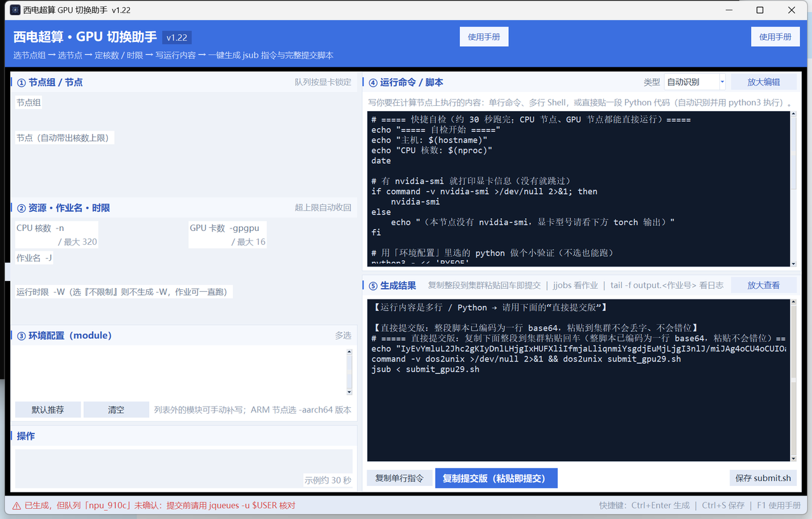The width and height of the screenshot is (812, 519).
Task: Click the script editor scrollbar thumb
Action: (794, 153)
